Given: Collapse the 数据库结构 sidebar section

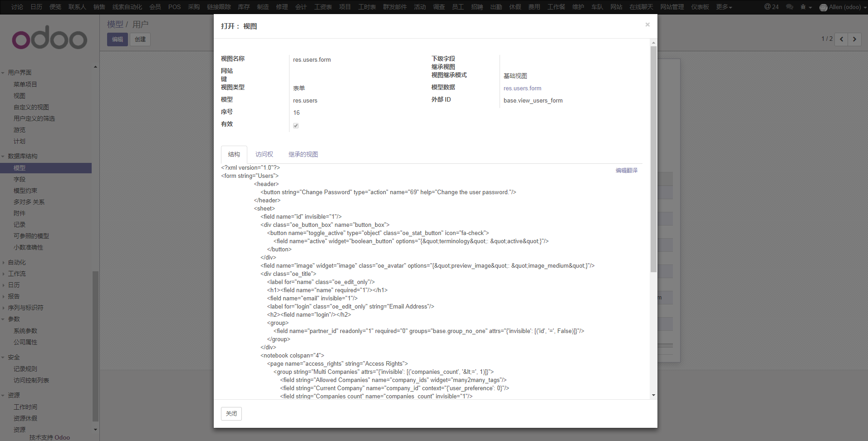Looking at the screenshot, I should [x=22, y=156].
